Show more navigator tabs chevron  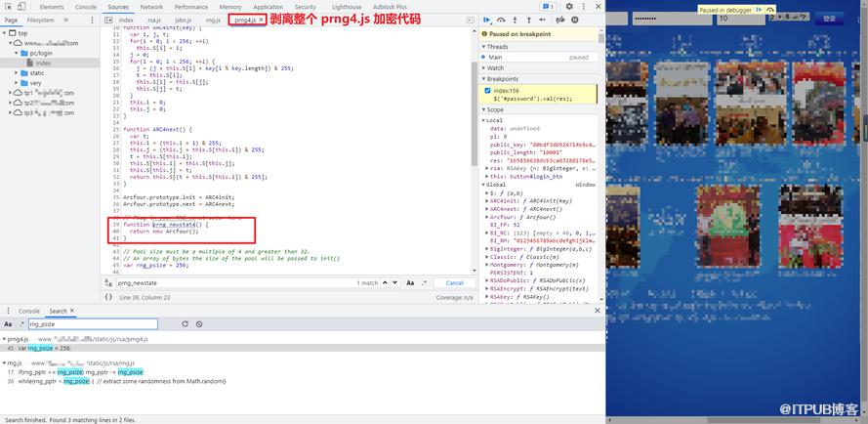click(x=65, y=20)
